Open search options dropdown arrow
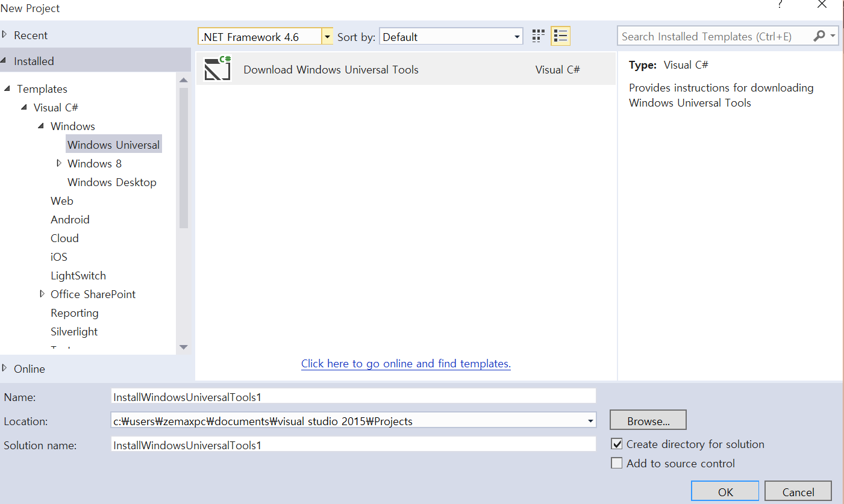Image resolution: width=844 pixels, height=504 pixels. (833, 36)
